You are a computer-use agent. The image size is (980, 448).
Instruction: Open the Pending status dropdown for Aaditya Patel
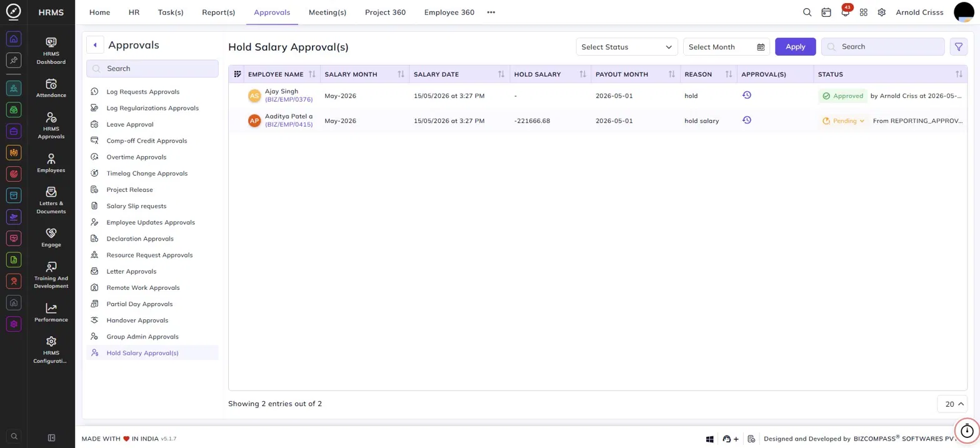844,121
